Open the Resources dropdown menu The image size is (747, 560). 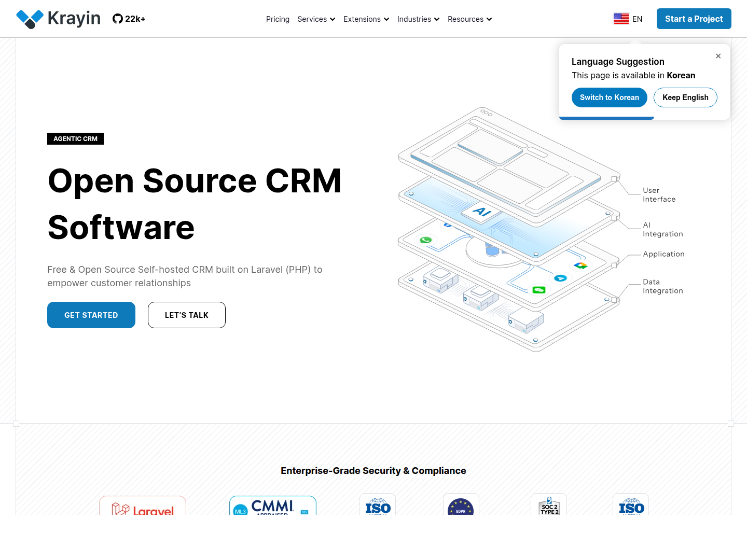coord(470,19)
